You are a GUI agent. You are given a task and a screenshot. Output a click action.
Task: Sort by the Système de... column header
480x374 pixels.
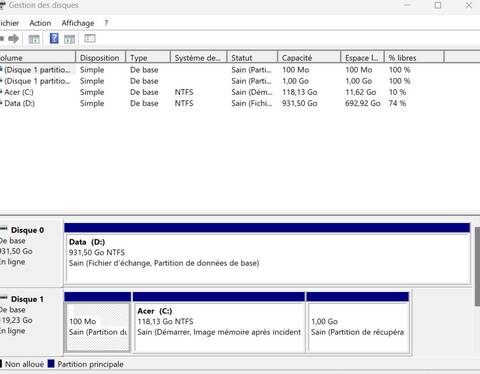(199, 58)
